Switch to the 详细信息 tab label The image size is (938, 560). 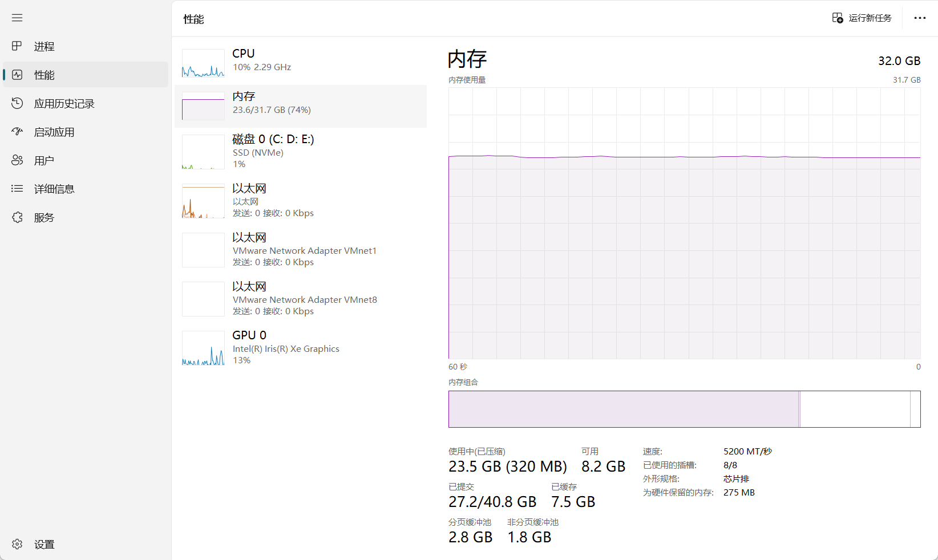[x=54, y=189]
